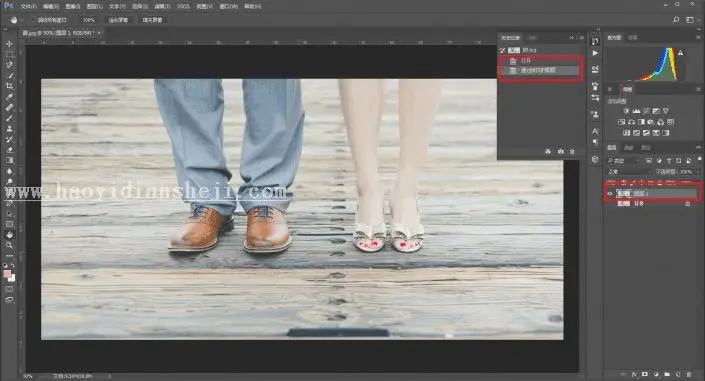This screenshot has width=705, height=381.
Task: Click the 100% button in options bar
Action: coord(89,20)
